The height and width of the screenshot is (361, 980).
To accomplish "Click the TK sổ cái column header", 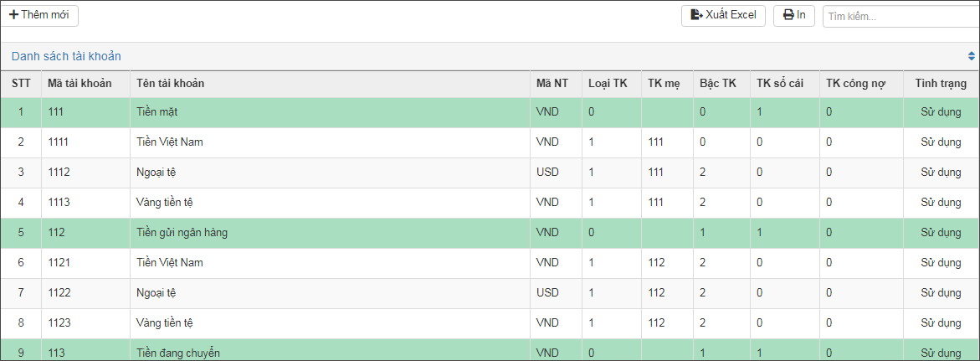I will (779, 83).
